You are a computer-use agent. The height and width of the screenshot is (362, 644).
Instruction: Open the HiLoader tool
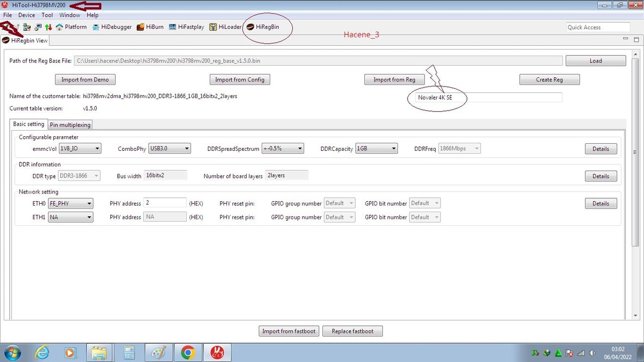225,27
